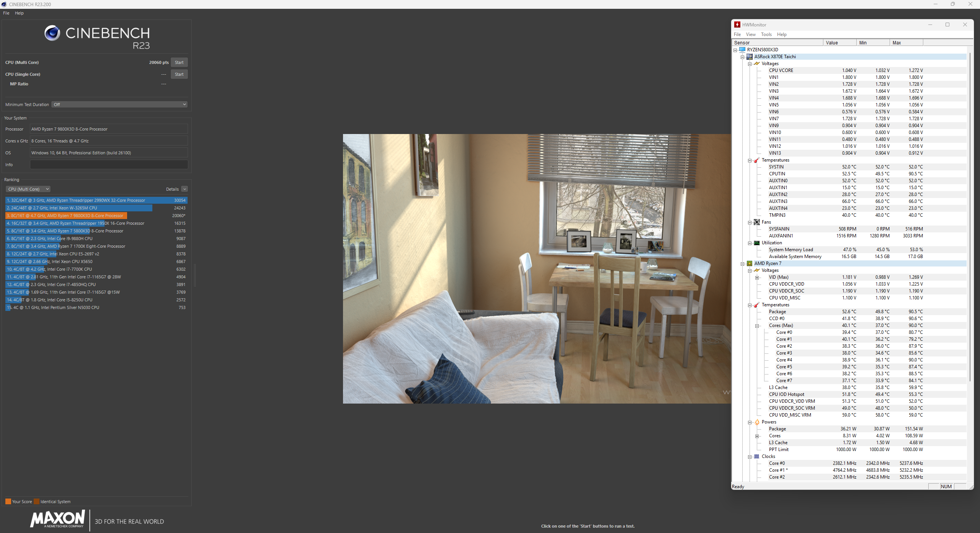This screenshot has height=533, width=980.
Task: Start the CPU Multi Core test
Action: (x=179, y=62)
